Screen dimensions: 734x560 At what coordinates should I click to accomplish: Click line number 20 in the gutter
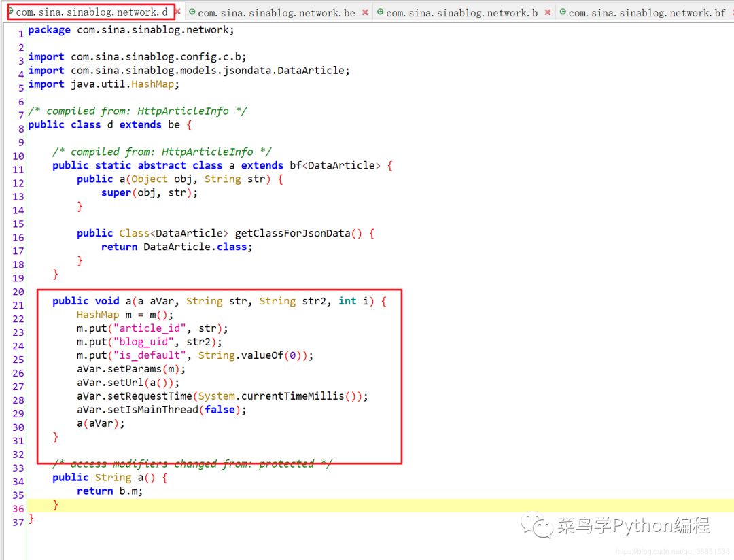pos(18,292)
